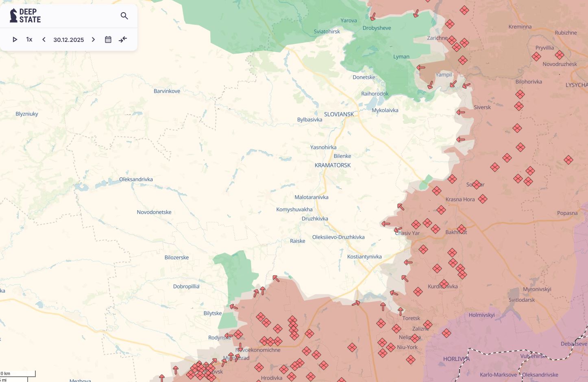The width and height of the screenshot is (588, 382).
Task: Select the Sviatohirsk town label
Action: click(x=327, y=31)
